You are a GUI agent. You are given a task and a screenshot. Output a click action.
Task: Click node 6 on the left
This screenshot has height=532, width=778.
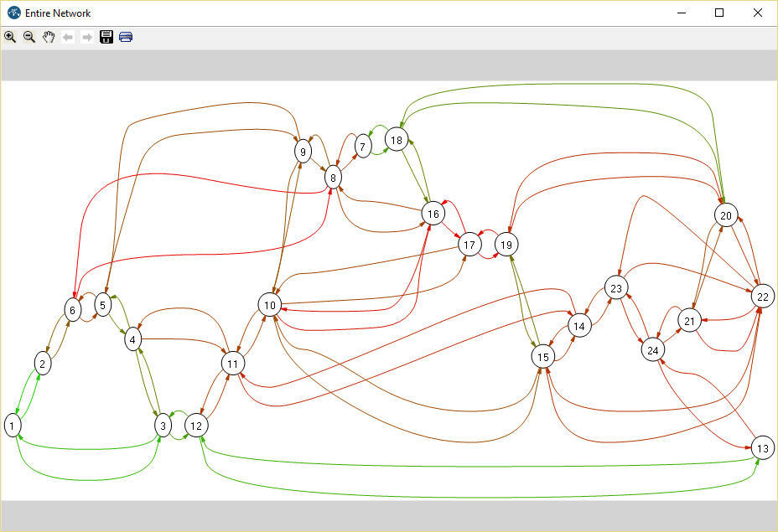(72, 310)
